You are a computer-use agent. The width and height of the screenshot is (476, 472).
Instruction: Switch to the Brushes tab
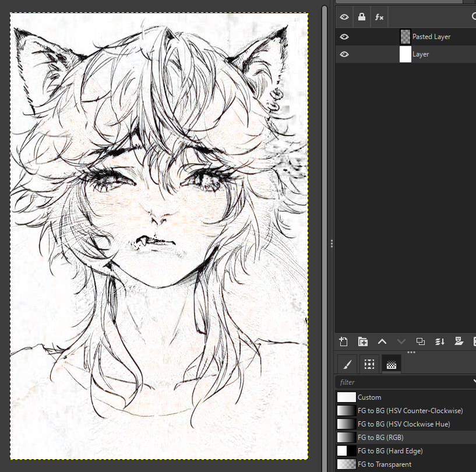347,364
